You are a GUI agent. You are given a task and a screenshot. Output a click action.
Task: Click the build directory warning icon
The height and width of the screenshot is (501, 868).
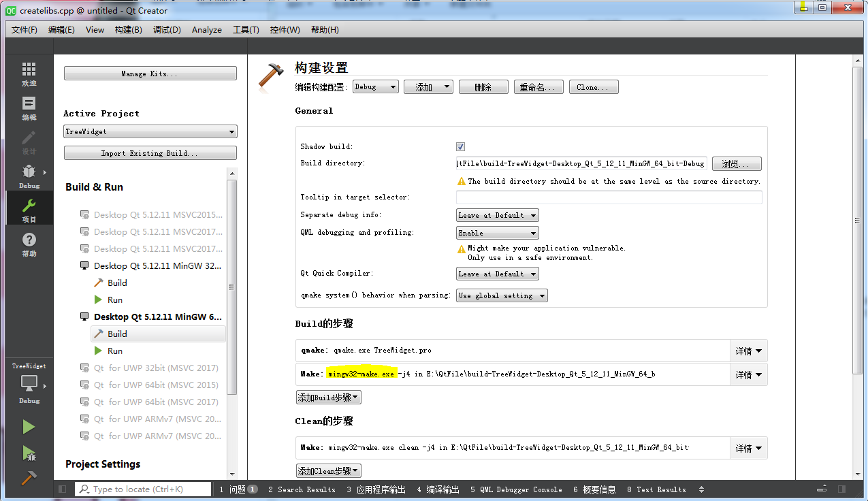pos(462,181)
